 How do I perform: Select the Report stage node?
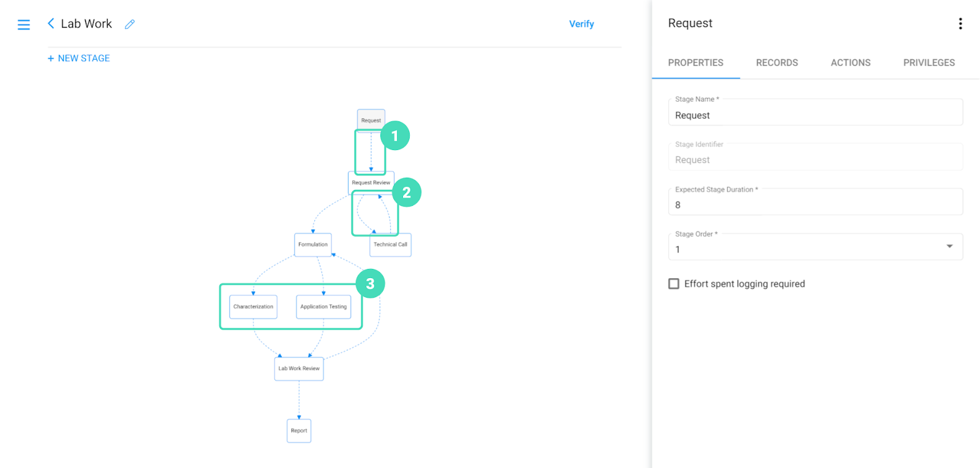299,431
